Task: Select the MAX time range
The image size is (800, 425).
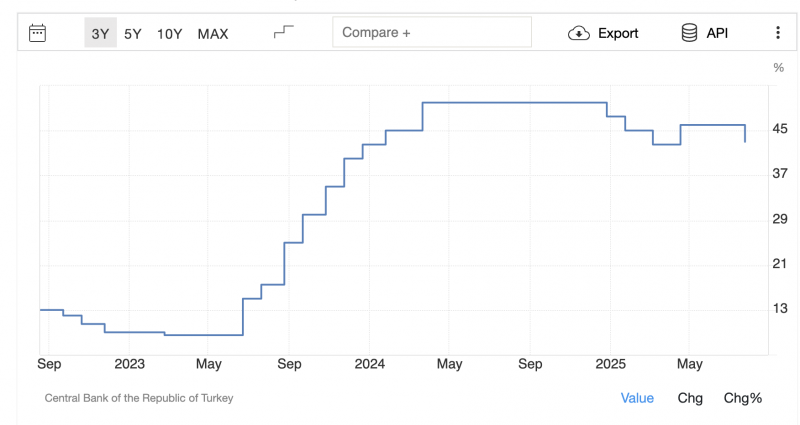Action: pyautogui.click(x=213, y=33)
